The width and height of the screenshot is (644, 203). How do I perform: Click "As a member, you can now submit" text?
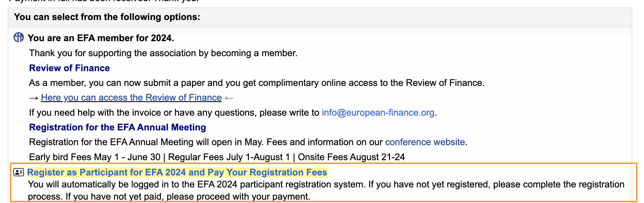tap(257, 83)
